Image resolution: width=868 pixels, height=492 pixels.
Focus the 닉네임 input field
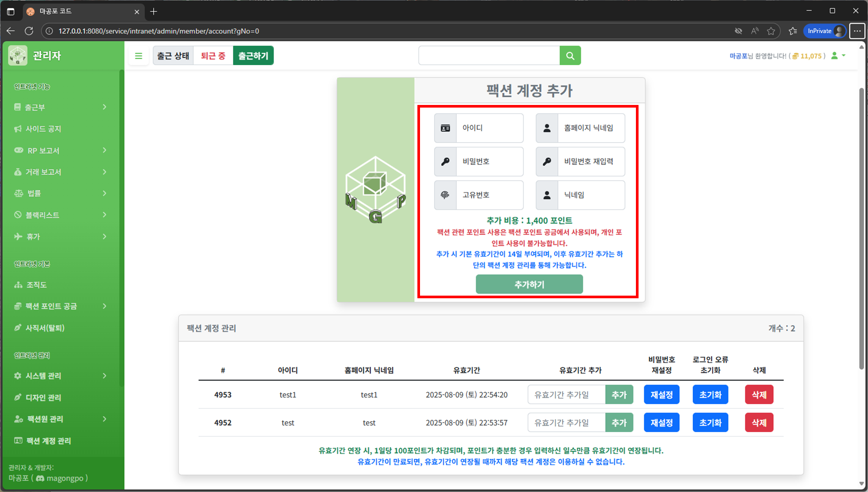coord(591,195)
